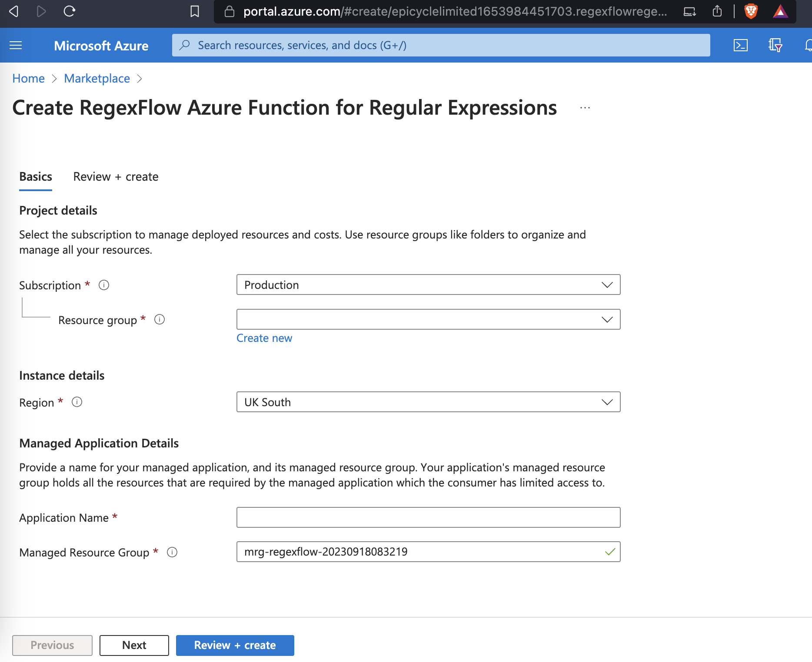Click the blue Review + create button

click(235, 645)
